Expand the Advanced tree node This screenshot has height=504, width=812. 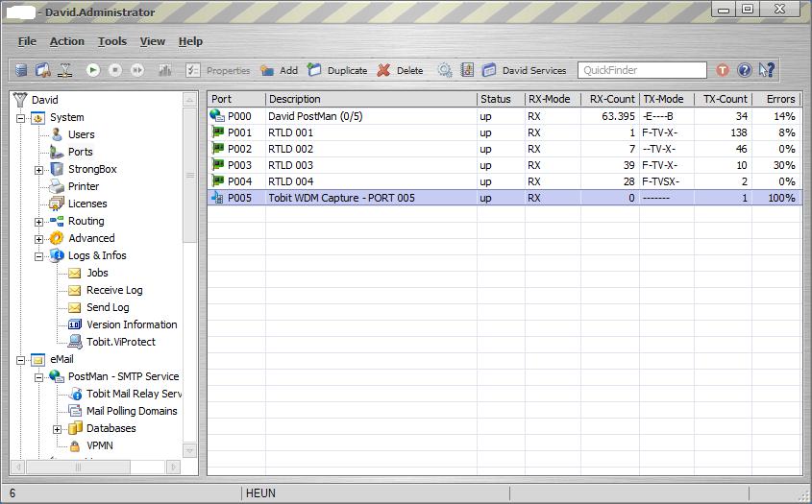[38, 239]
